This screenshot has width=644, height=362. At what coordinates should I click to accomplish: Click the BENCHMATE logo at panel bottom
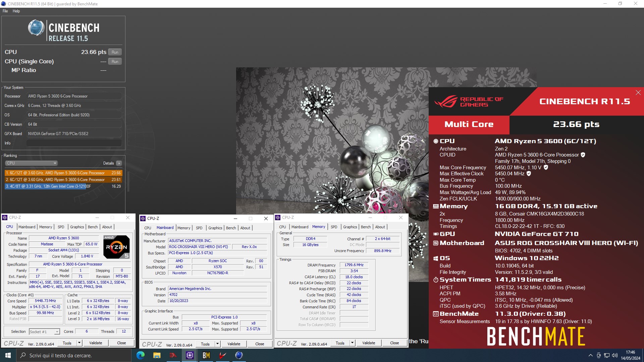(x=536, y=337)
